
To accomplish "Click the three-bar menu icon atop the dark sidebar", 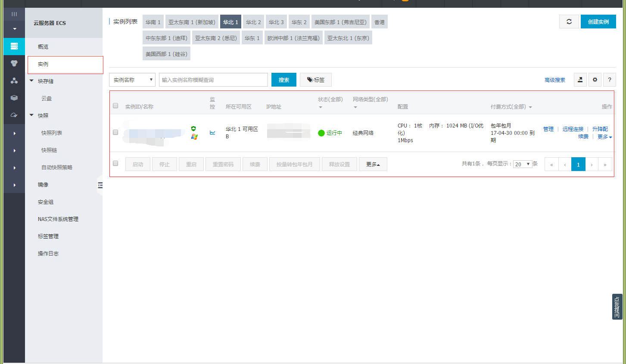I will (14, 14).
